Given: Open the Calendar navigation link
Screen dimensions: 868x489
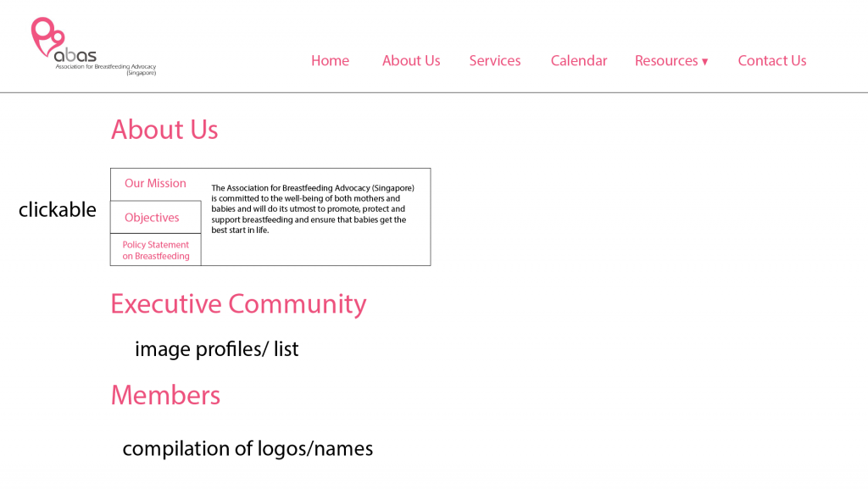Looking at the screenshot, I should point(579,61).
